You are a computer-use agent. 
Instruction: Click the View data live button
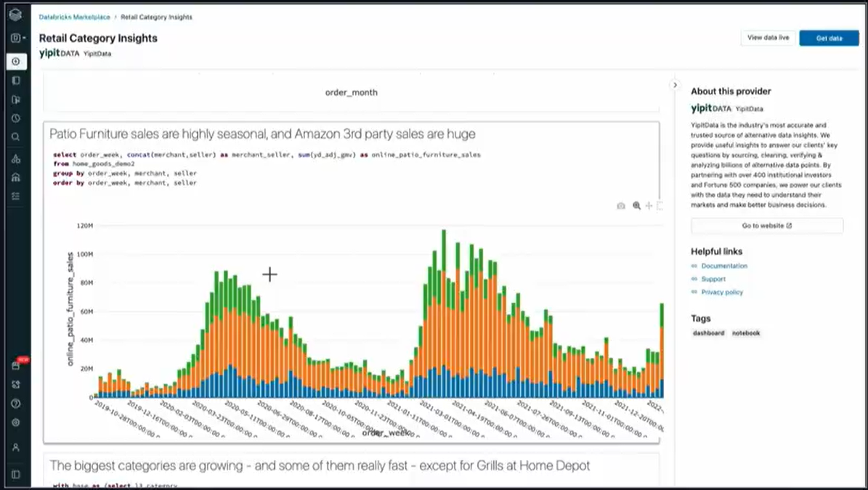tap(768, 38)
